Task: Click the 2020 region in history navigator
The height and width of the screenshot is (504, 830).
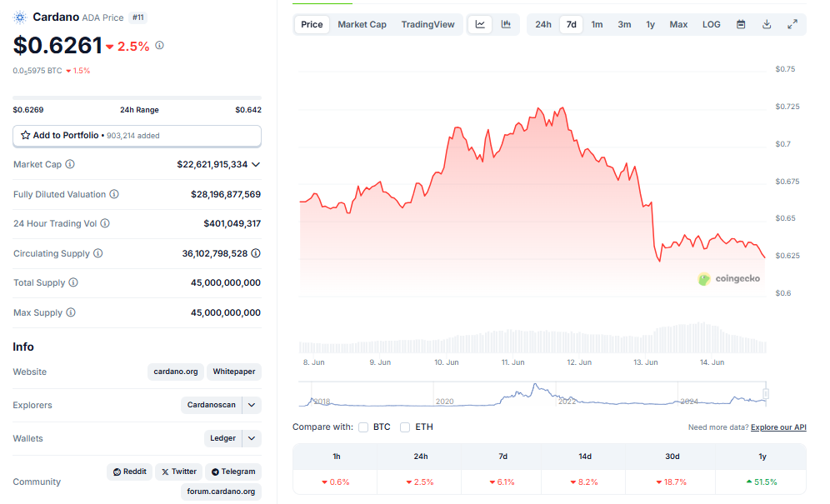Action: [x=445, y=402]
